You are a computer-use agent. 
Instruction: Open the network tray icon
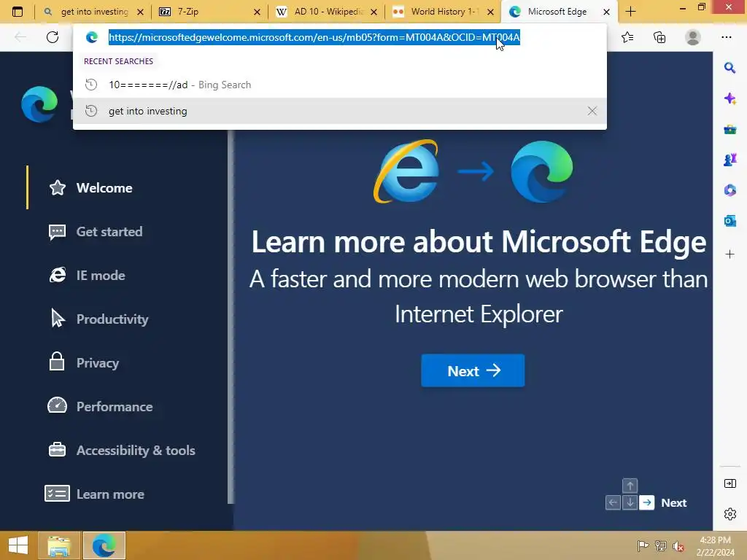(x=660, y=545)
